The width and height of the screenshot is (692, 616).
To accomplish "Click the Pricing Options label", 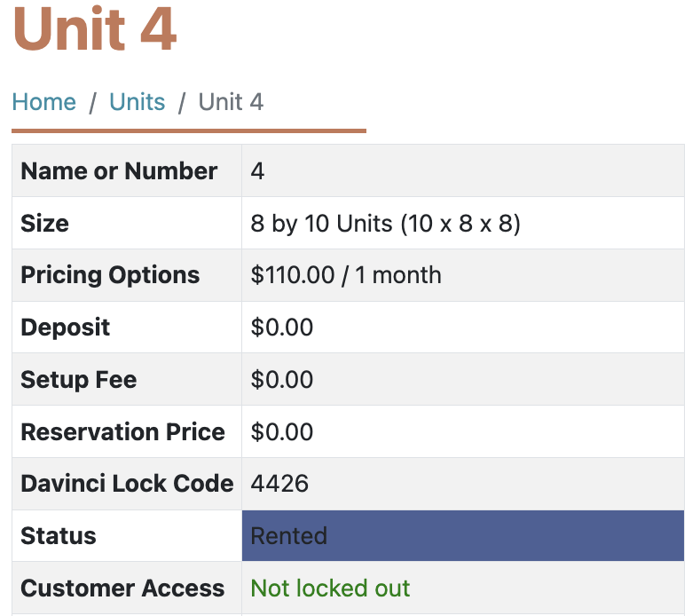I will (x=110, y=275).
